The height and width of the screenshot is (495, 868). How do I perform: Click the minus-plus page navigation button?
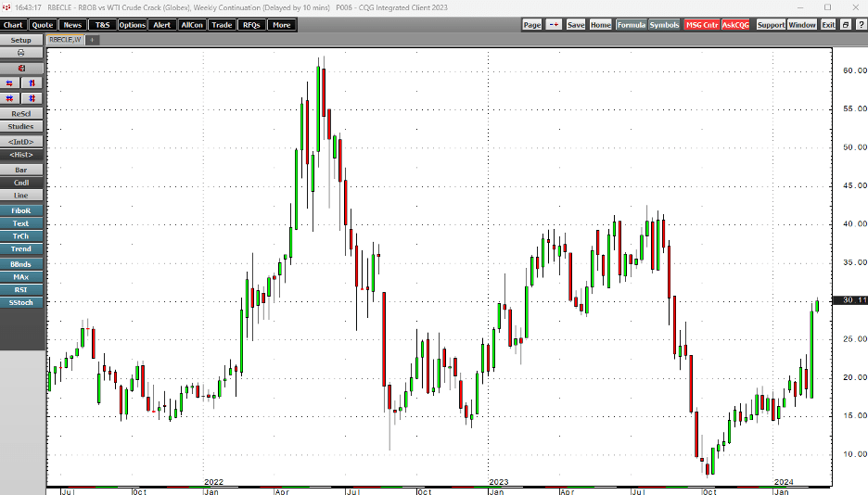click(x=554, y=25)
